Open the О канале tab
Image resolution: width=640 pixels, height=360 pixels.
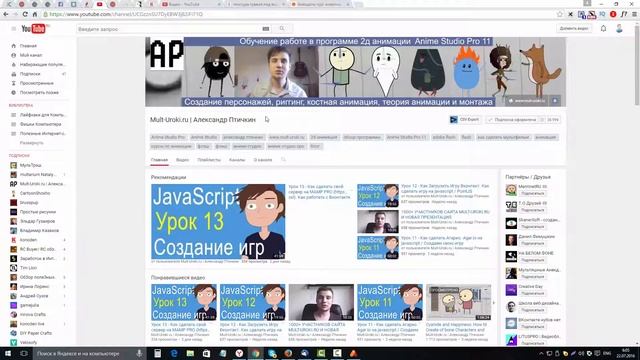point(263,160)
